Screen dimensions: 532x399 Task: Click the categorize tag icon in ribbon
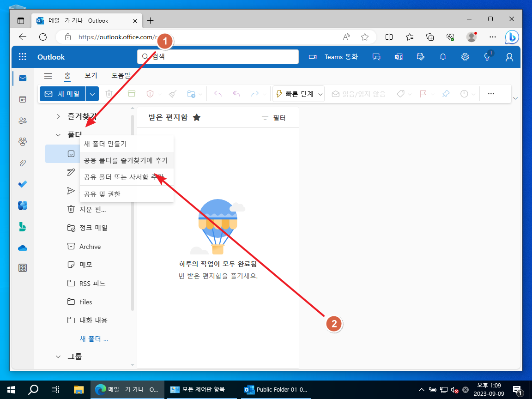click(x=401, y=94)
